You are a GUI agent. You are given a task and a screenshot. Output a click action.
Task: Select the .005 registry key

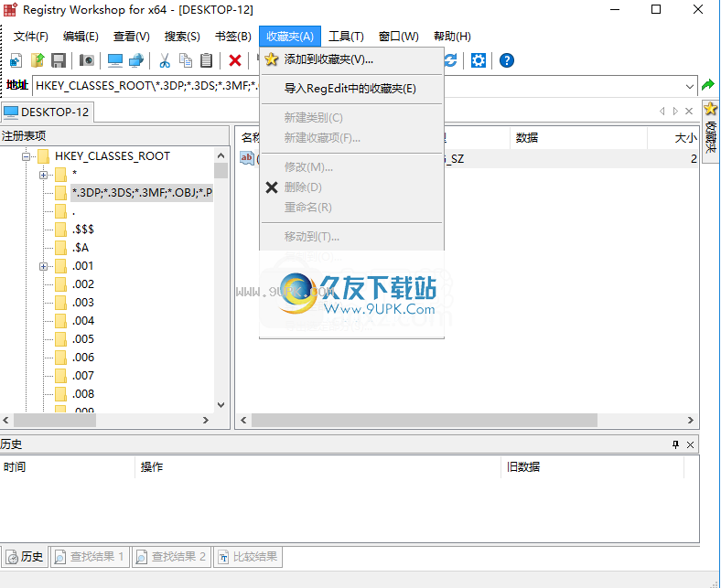pos(82,339)
